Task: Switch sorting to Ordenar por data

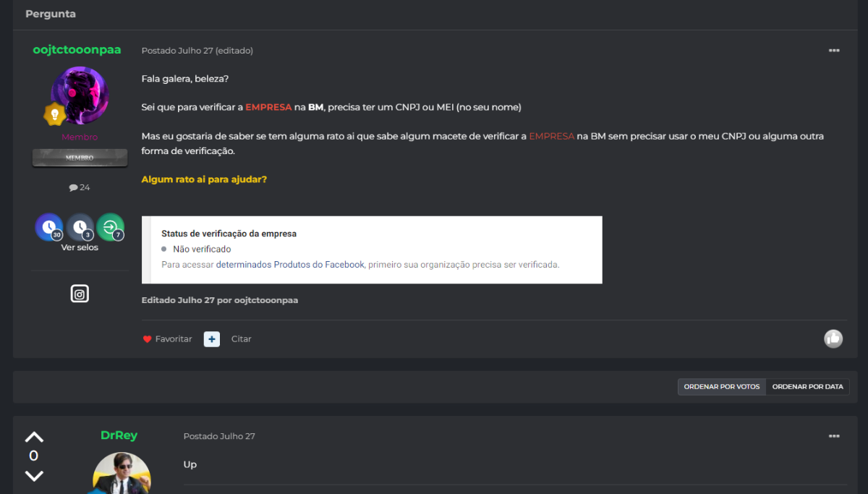Action: [x=807, y=387]
